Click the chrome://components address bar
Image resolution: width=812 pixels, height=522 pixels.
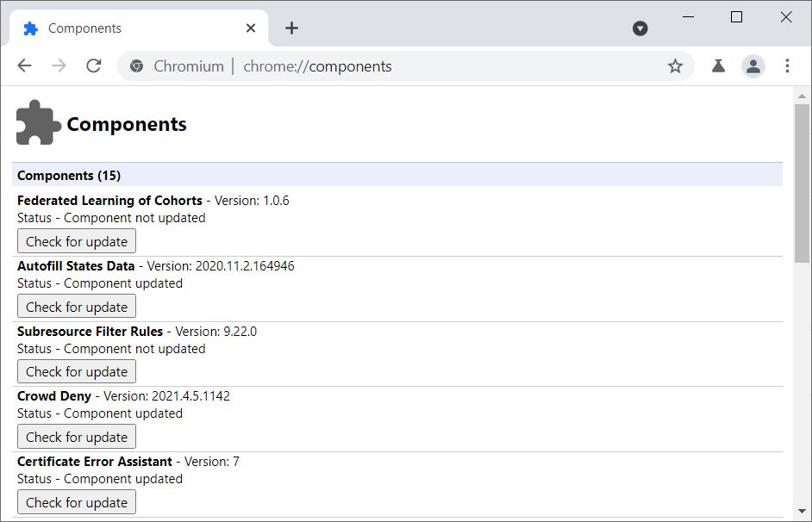tap(431, 66)
